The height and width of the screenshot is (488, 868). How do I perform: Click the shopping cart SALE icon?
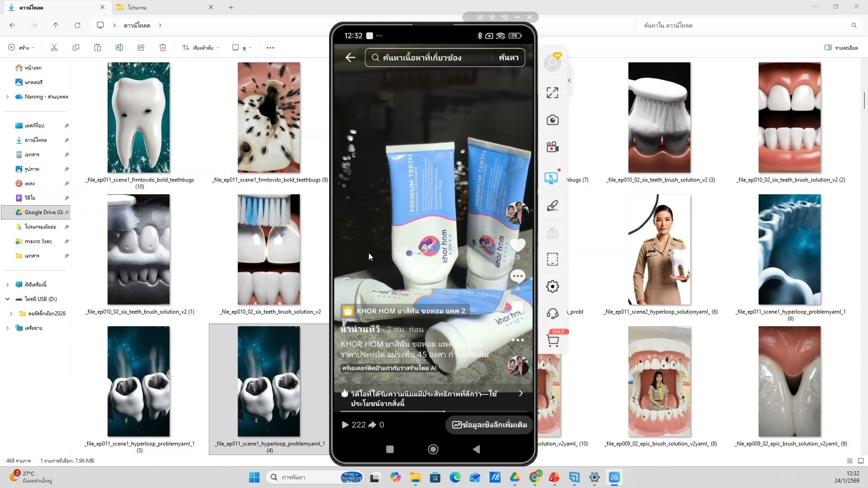coord(552,340)
